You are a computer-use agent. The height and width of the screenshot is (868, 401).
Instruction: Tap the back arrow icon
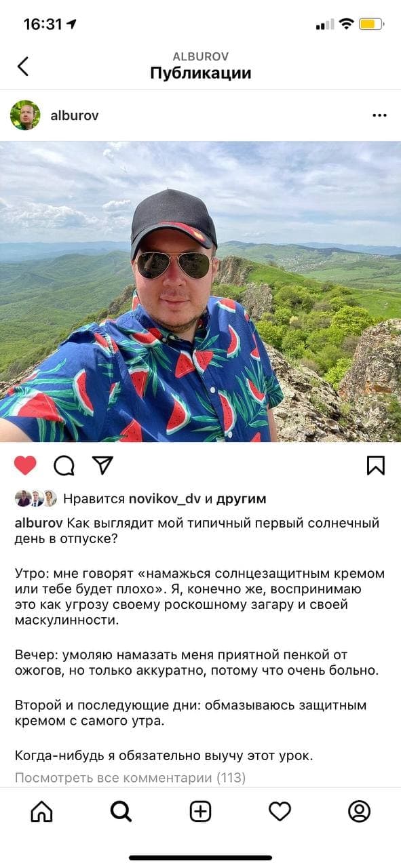[23, 66]
